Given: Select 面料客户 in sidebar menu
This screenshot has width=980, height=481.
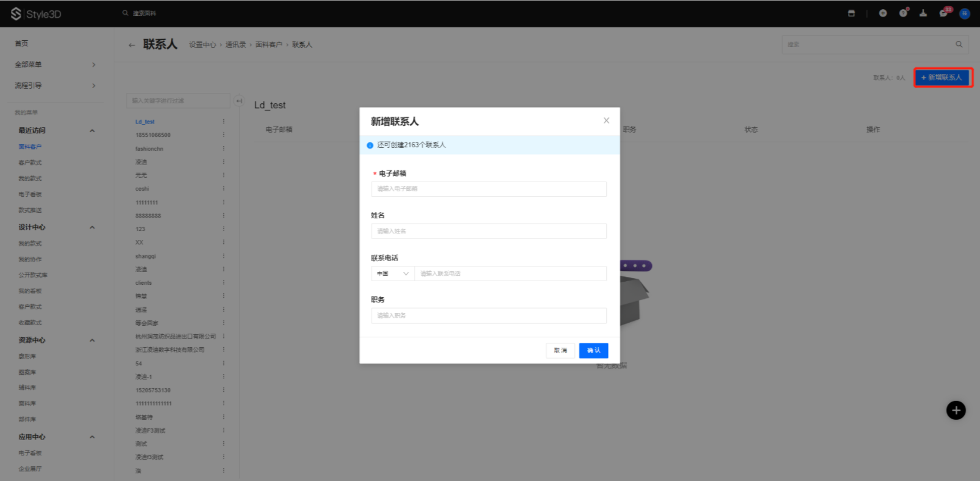Looking at the screenshot, I should pos(30,147).
